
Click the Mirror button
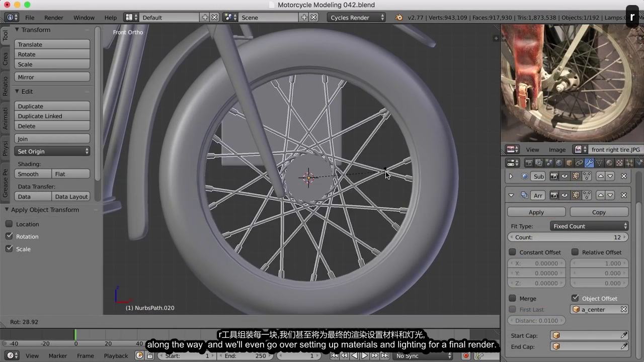52,77
